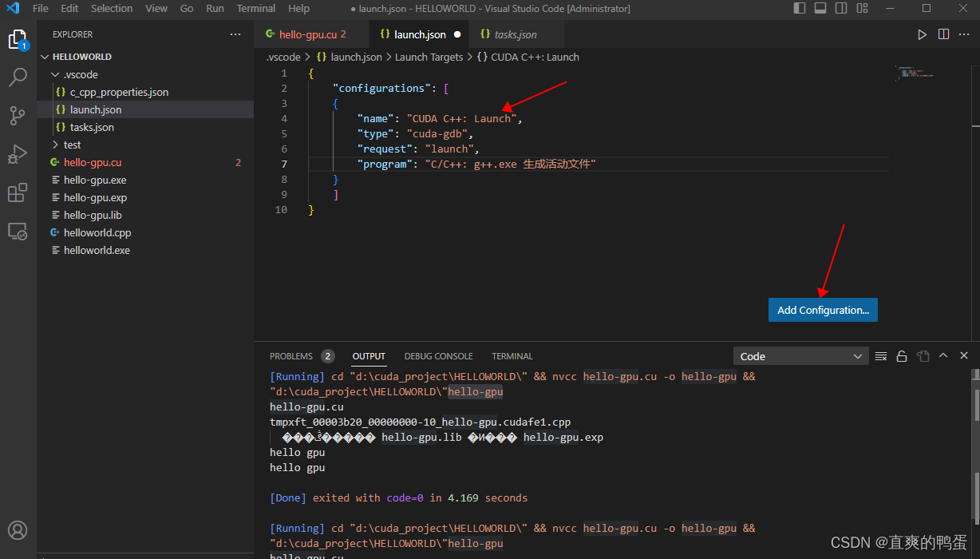
Task: Open the Help menu
Action: tap(299, 8)
